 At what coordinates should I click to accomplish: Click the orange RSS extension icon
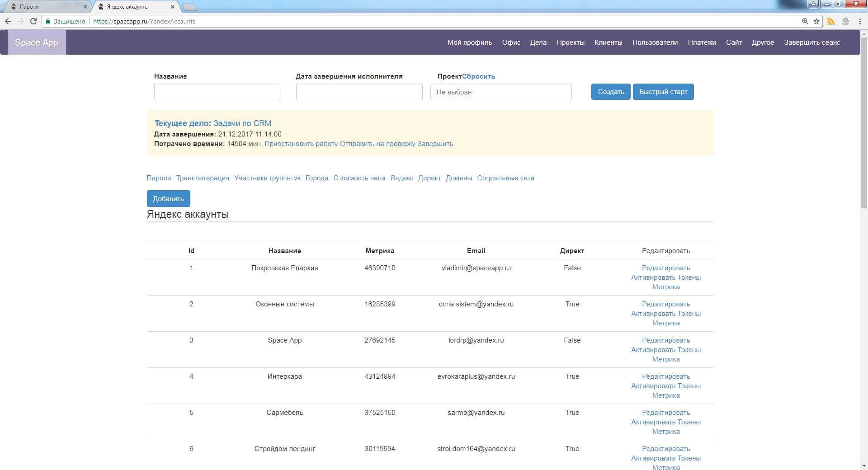(x=831, y=21)
